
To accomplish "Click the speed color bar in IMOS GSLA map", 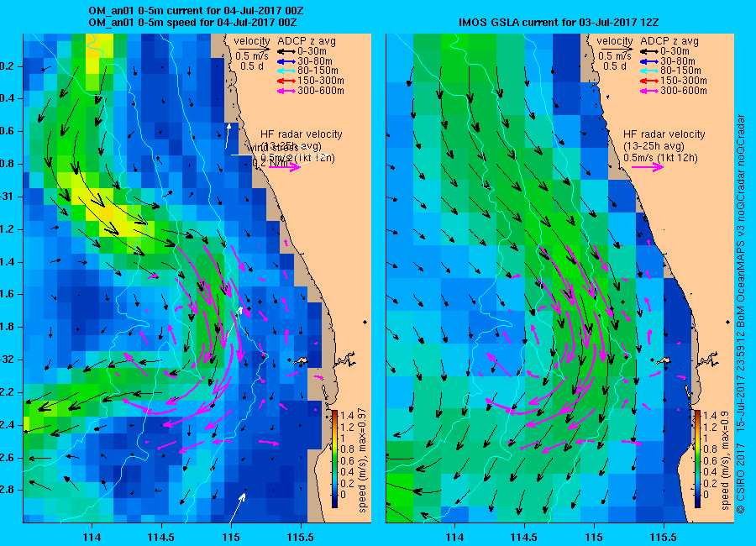I will pyautogui.click(x=697, y=459).
